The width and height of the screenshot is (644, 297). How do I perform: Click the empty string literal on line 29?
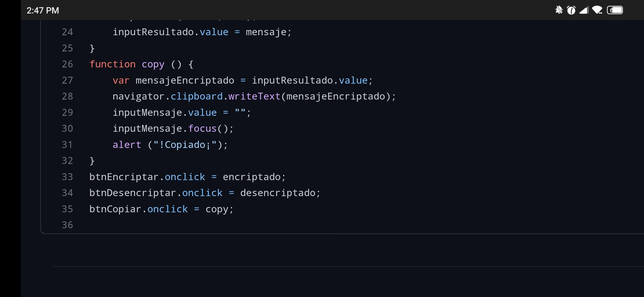(x=240, y=111)
